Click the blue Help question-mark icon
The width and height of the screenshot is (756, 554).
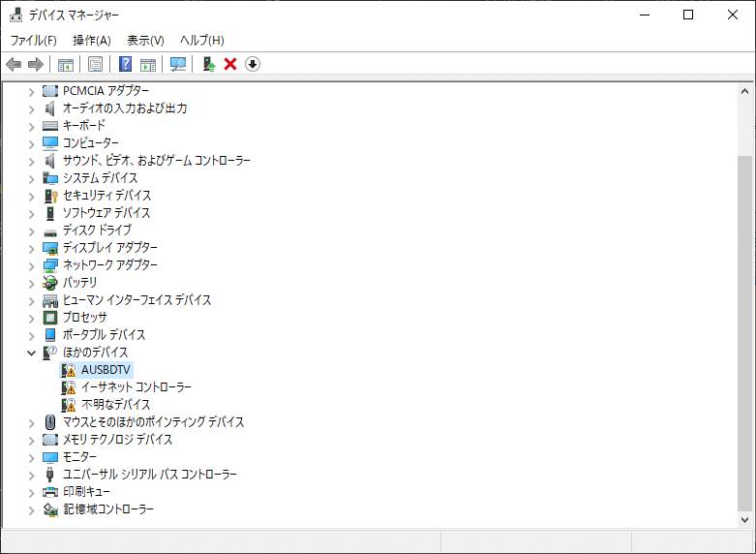(126, 64)
